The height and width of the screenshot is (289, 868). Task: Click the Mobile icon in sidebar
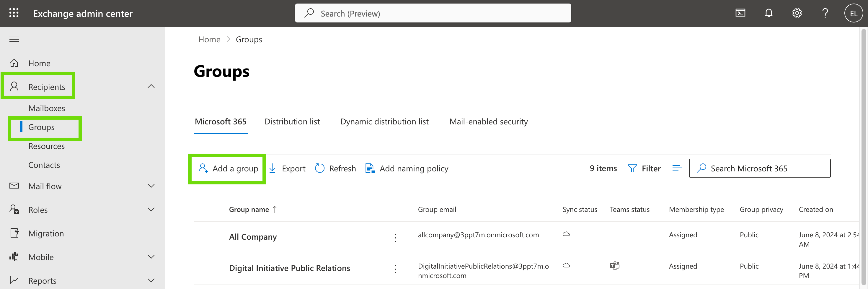[x=14, y=256]
